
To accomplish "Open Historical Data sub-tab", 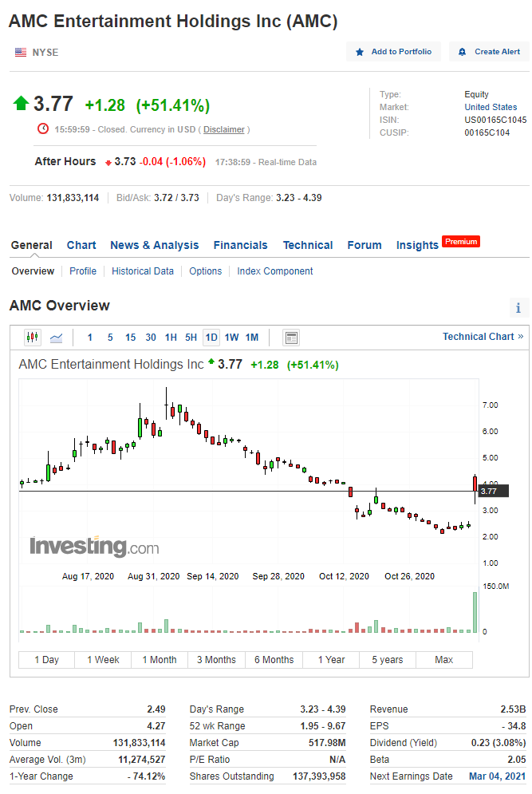I will tap(143, 271).
